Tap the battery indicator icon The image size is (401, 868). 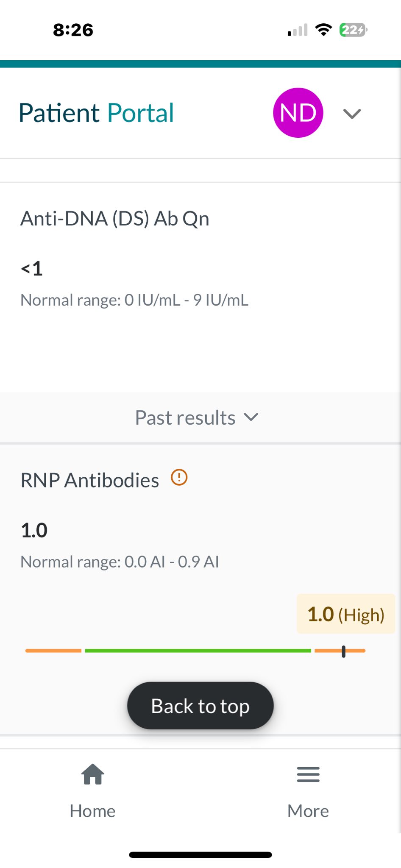(x=353, y=30)
